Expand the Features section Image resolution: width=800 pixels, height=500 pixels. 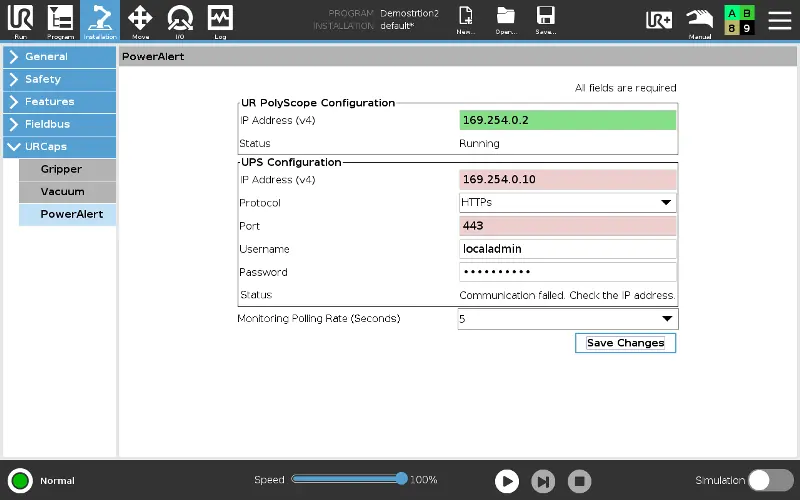point(60,102)
